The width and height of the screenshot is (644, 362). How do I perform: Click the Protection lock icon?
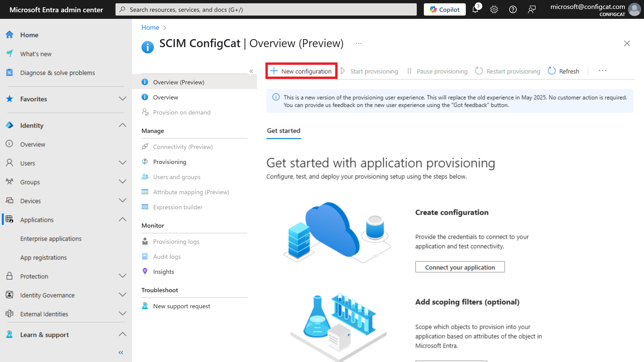[x=9, y=276]
